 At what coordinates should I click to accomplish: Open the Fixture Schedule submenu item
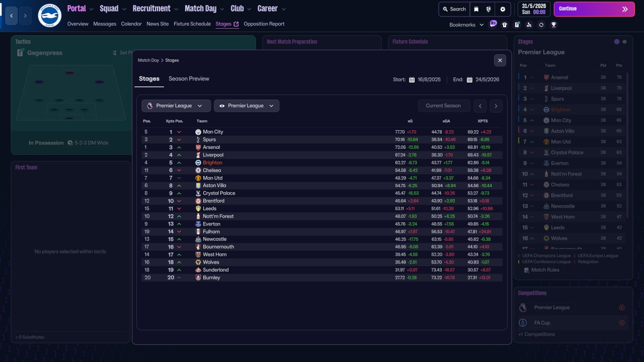click(x=192, y=24)
